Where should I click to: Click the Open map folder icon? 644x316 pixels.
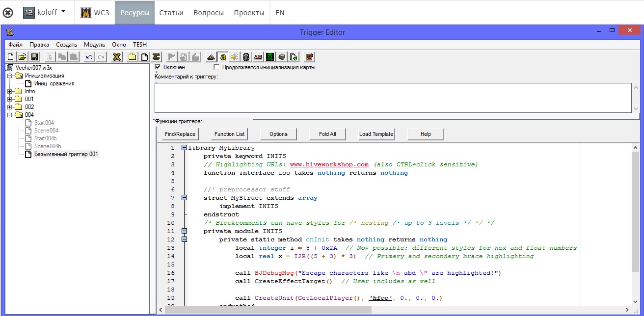pyautogui.click(x=22, y=57)
